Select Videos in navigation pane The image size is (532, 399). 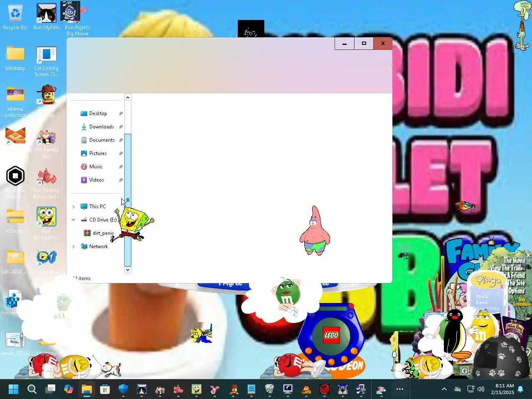tap(97, 180)
